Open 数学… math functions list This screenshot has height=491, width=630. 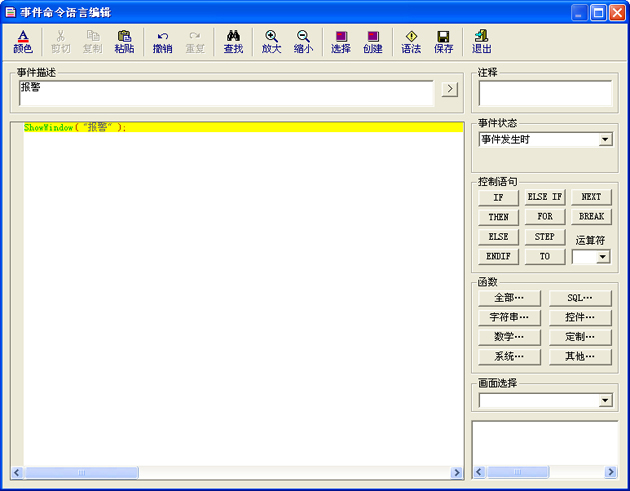coord(509,337)
